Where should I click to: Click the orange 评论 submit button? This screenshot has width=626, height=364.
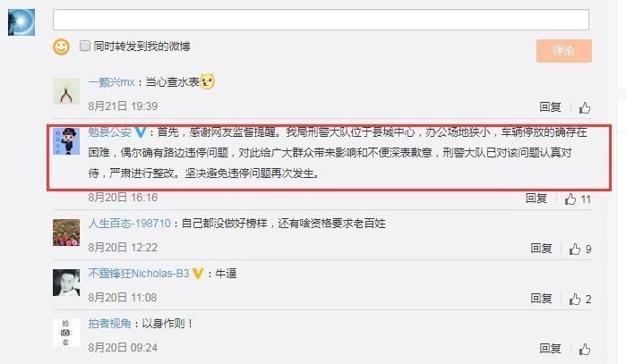[x=563, y=51]
